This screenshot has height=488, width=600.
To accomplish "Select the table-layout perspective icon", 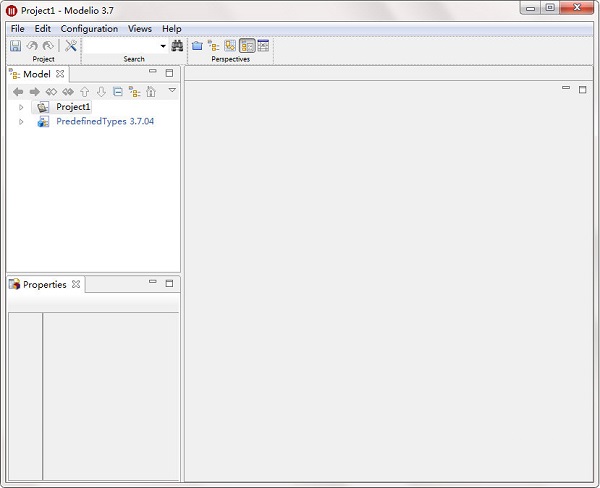I will (263, 46).
